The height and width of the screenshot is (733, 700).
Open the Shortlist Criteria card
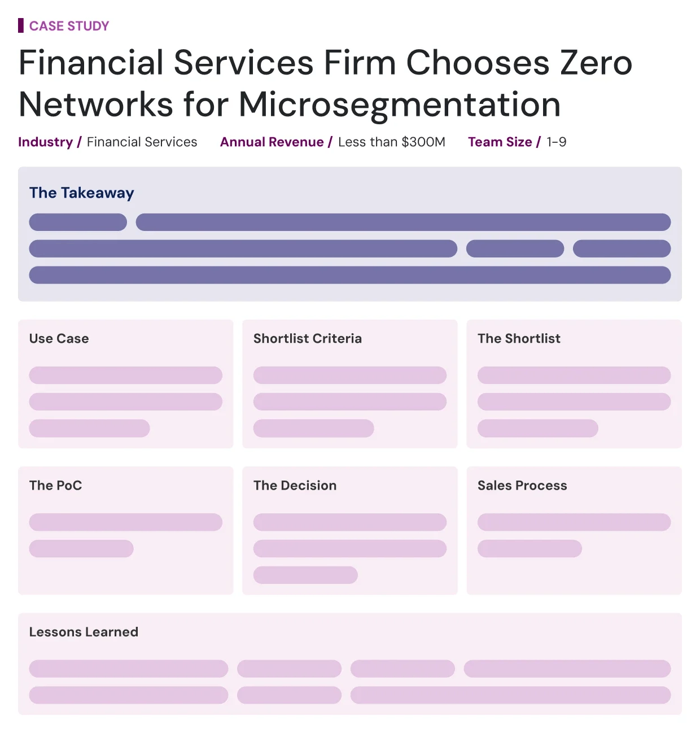(349, 384)
